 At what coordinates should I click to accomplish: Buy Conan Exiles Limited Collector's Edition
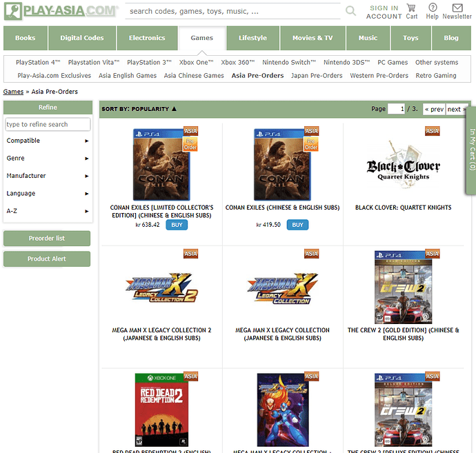(177, 225)
